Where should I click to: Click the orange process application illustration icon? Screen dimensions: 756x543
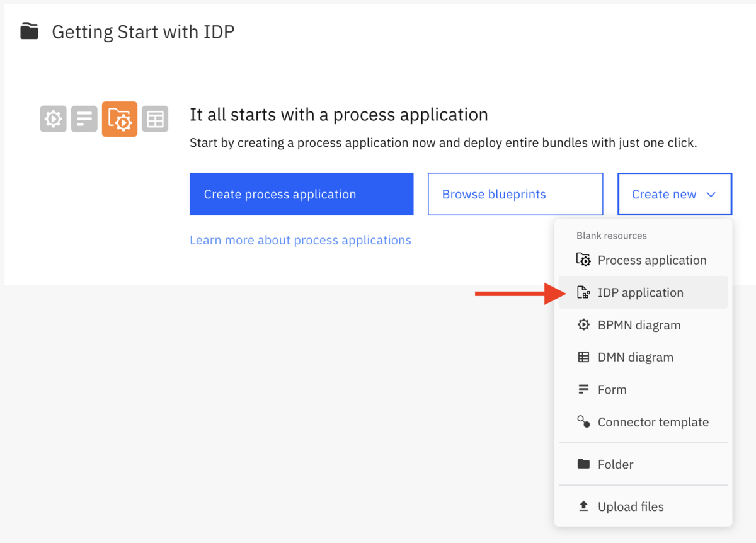(x=120, y=119)
